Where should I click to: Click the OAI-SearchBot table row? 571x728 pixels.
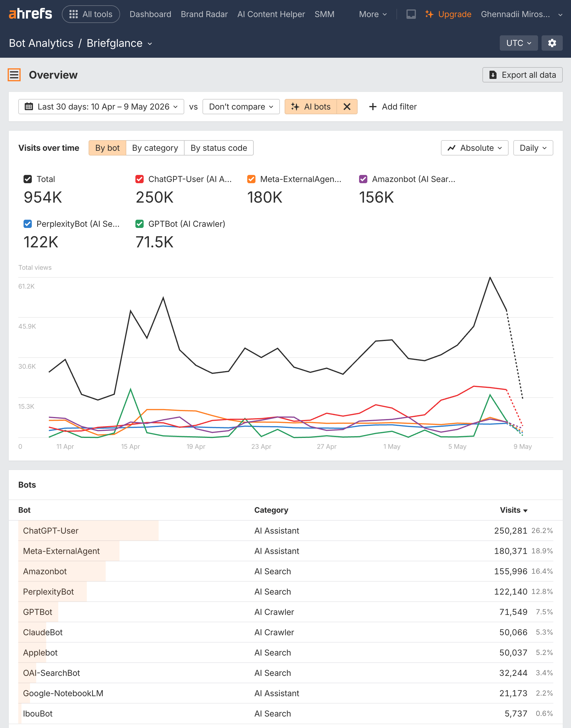pos(285,673)
